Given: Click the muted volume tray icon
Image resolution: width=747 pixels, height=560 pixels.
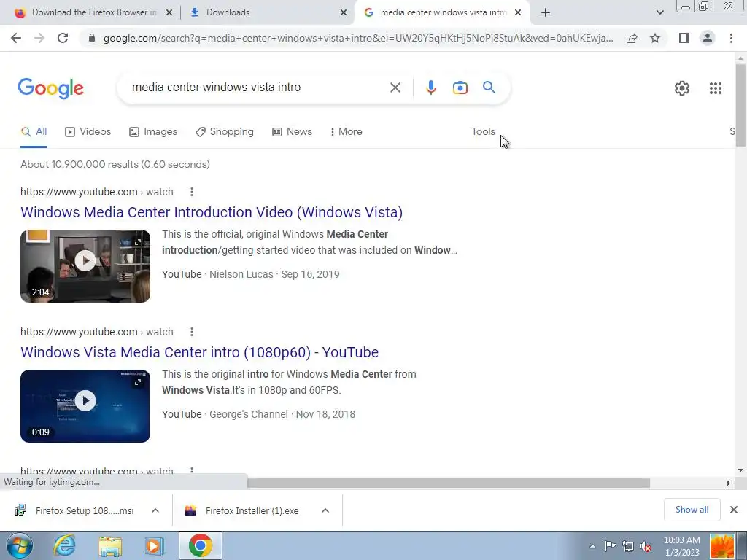Looking at the screenshot, I should pyautogui.click(x=646, y=547).
